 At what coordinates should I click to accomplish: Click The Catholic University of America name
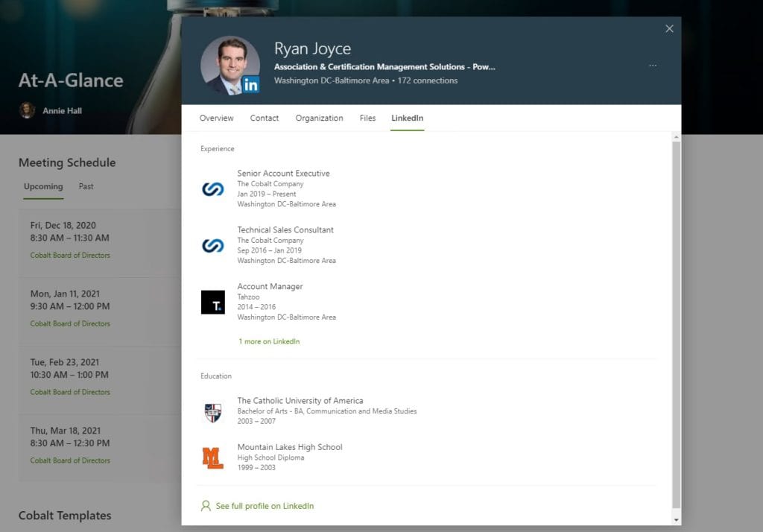coord(300,401)
